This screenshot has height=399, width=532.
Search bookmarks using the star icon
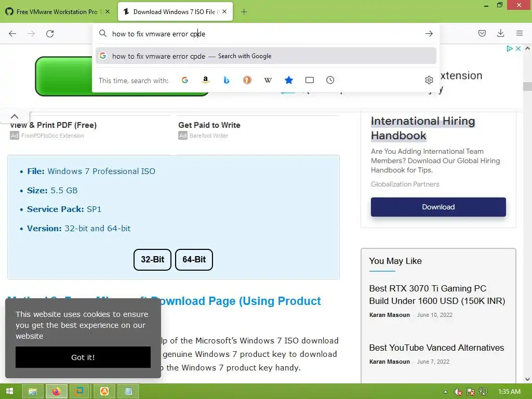tap(289, 80)
